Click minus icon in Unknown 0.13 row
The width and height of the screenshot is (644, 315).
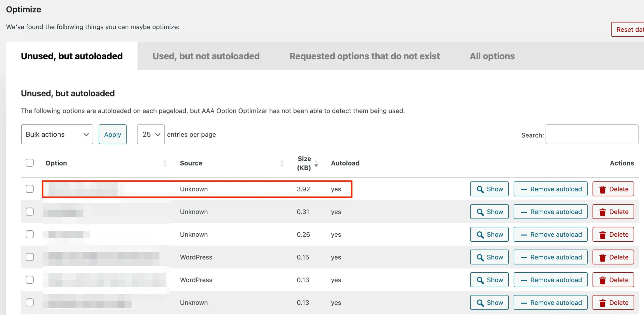[524, 303]
